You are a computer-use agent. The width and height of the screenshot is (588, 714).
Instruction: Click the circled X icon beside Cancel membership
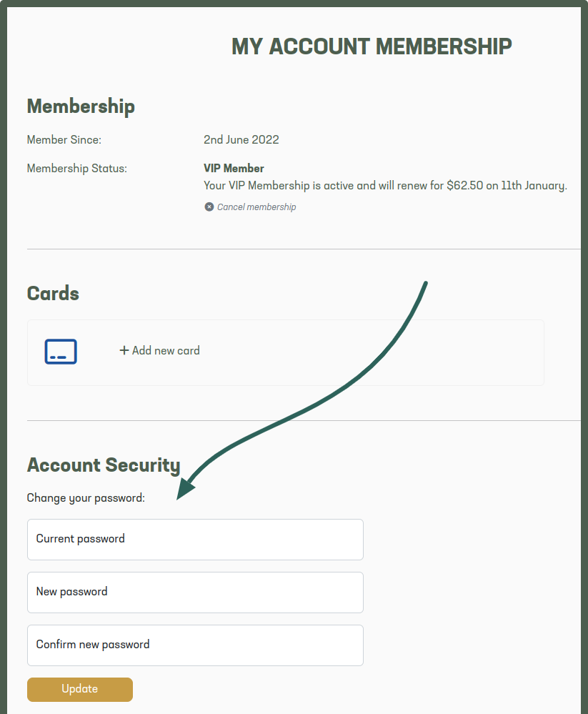209,207
